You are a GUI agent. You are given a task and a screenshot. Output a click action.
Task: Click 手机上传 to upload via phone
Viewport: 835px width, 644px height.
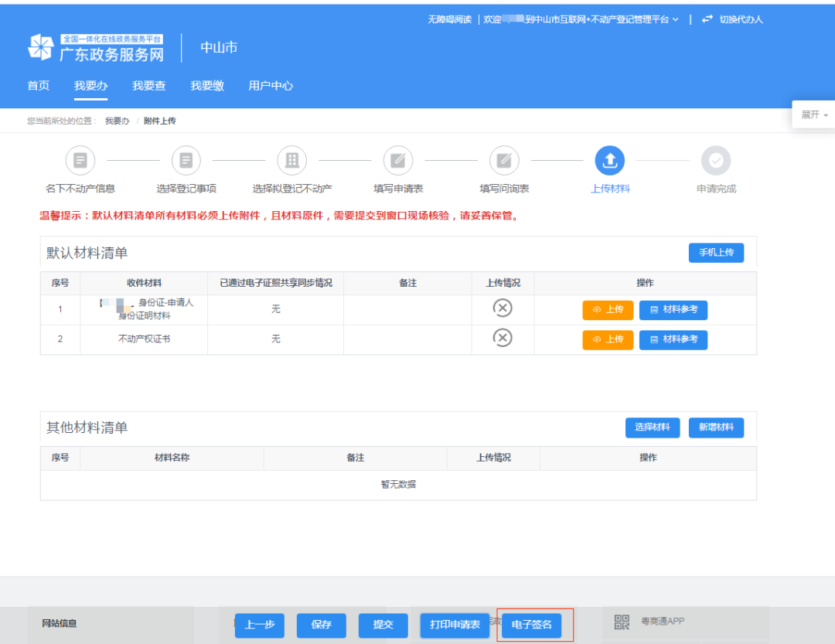point(715,252)
